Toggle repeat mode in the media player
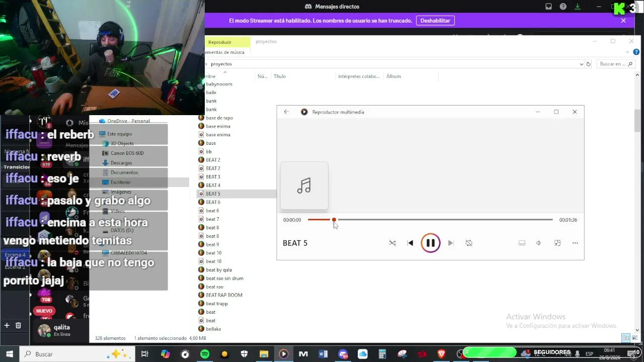Screen dimensions: 644x362 (x=469, y=243)
